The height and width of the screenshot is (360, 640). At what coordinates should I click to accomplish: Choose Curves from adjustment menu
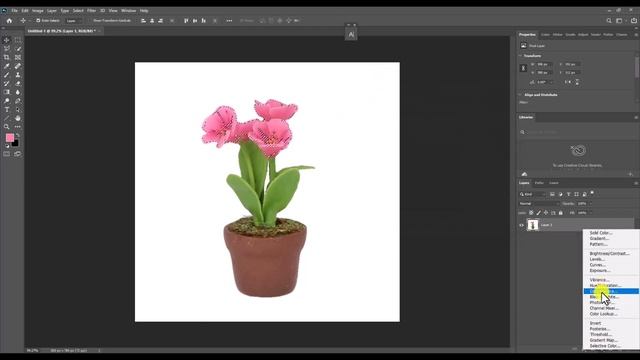[x=598, y=265]
